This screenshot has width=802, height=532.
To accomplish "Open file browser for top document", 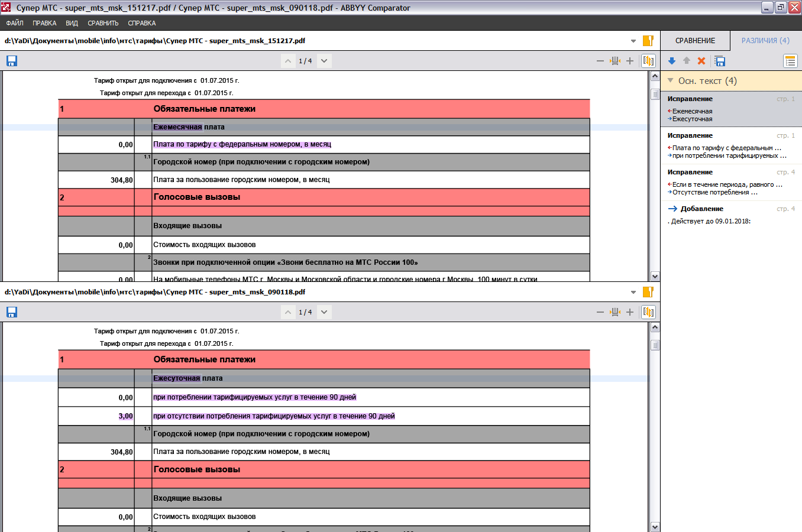I will [x=648, y=41].
